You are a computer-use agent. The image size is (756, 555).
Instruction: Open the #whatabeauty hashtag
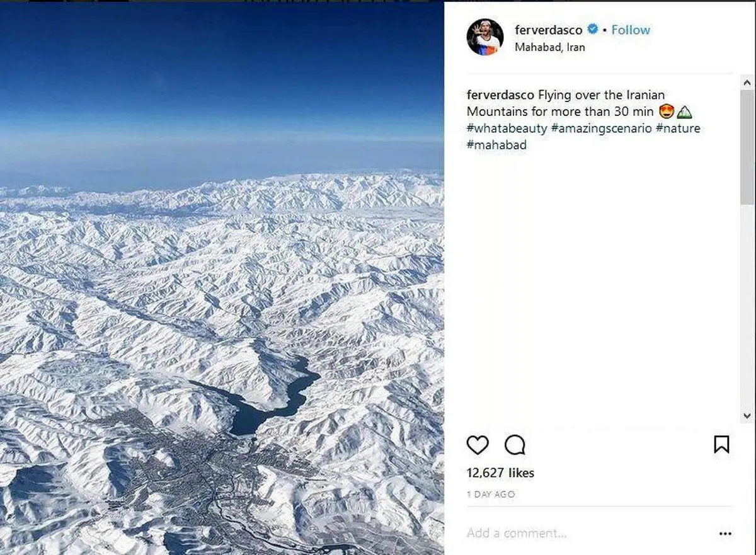click(505, 128)
